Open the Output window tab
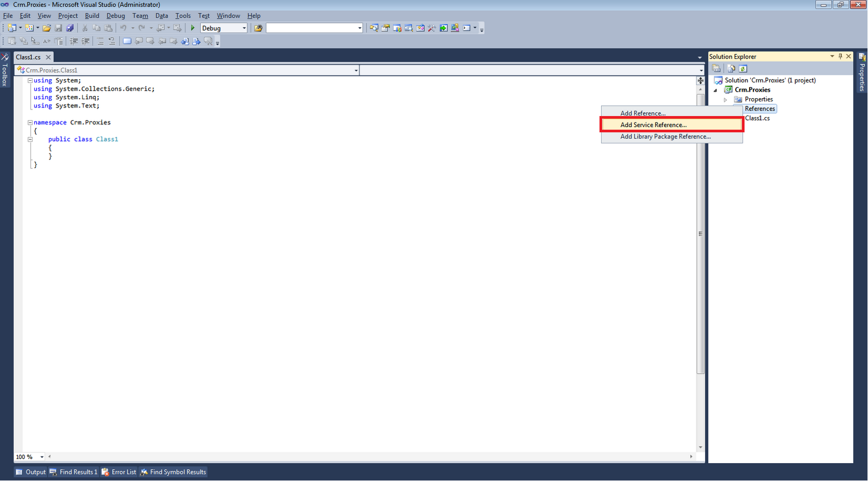 tap(31, 472)
